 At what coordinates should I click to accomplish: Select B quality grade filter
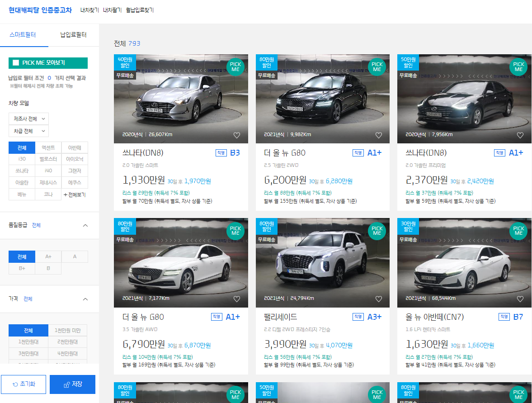pyautogui.click(x=48, y=268)
